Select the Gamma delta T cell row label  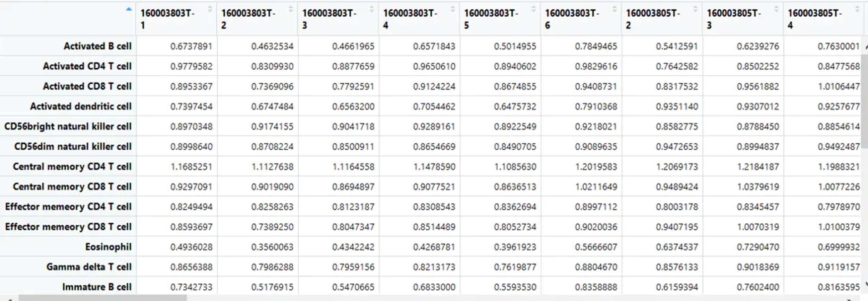(89, 267)
